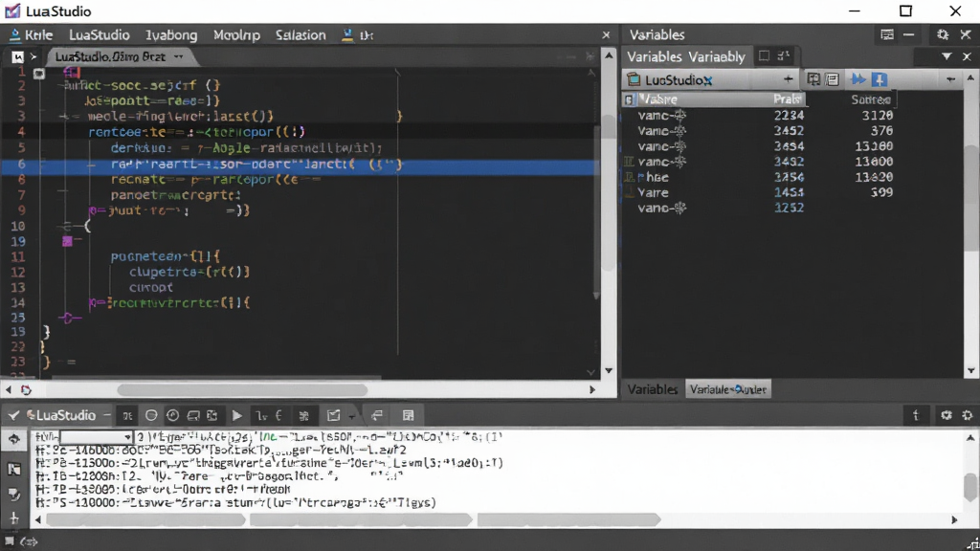
Task: Click the console side rotate arrow icon
Action: pyautogui.click(x=13, y=439)
